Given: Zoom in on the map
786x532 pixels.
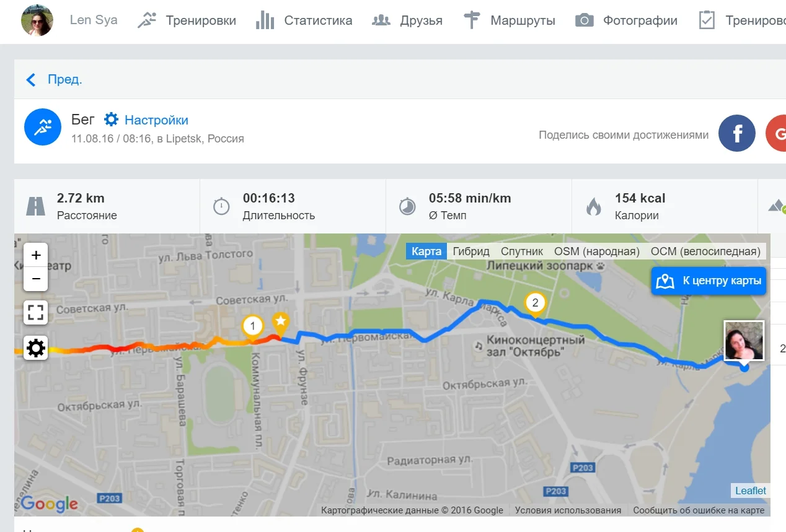Looking at the screenshot, I should click(36, 255).
